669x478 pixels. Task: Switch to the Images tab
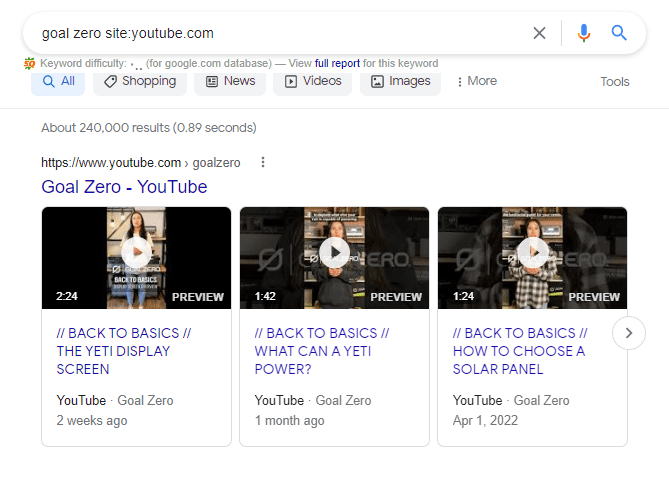click(400, 81)
